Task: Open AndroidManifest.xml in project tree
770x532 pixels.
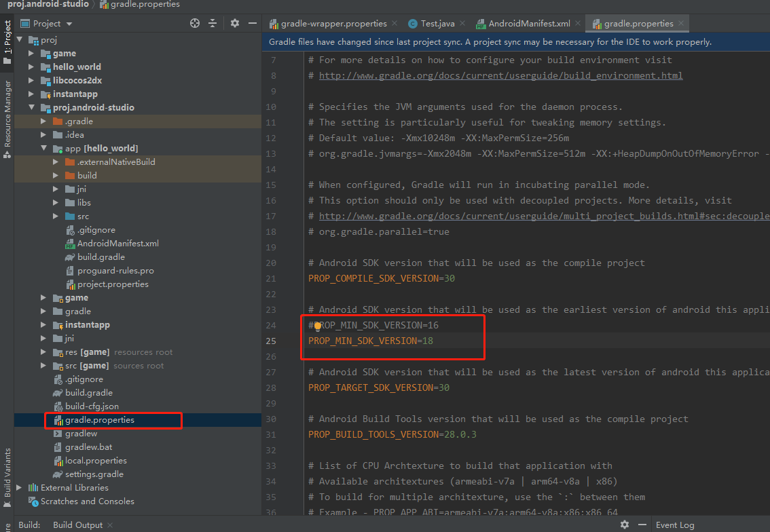Action: [x=117, y=243]
